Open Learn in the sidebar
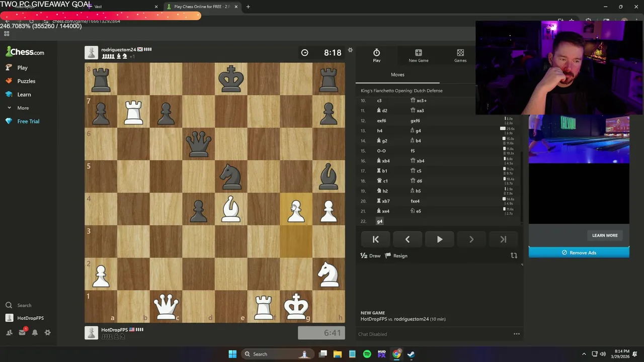Viewport: 644px width, 362px height. coord(19,95)
